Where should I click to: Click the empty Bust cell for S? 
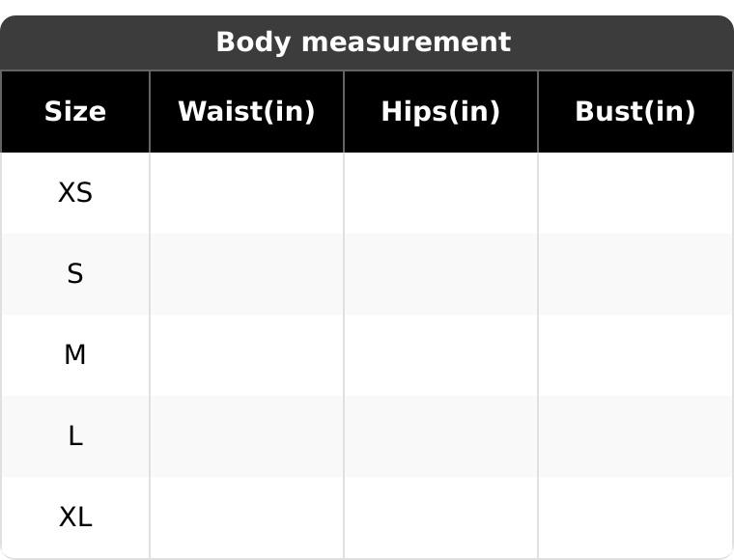(635, 274)
